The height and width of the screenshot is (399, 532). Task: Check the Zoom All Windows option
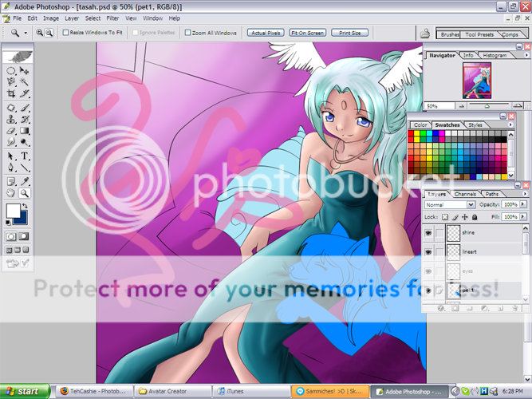coord(187,33)
